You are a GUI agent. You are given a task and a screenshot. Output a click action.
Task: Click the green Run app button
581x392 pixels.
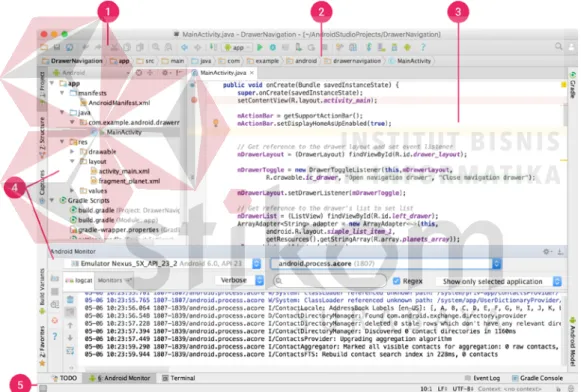point(260,47)
